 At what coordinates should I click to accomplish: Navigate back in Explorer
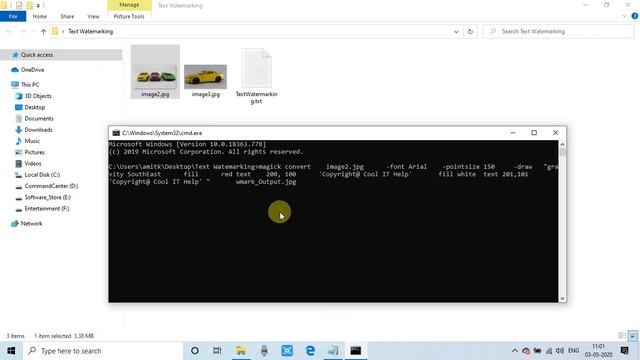pos(9,31)
